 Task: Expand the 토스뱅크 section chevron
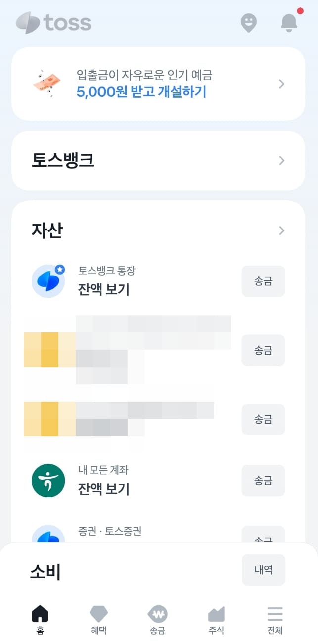point(281,161)
